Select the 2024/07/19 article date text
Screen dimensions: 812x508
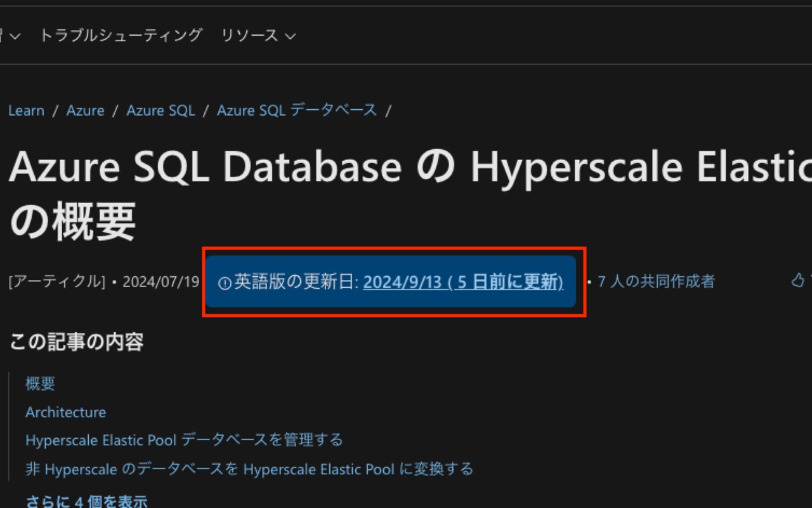coord(160,281)
